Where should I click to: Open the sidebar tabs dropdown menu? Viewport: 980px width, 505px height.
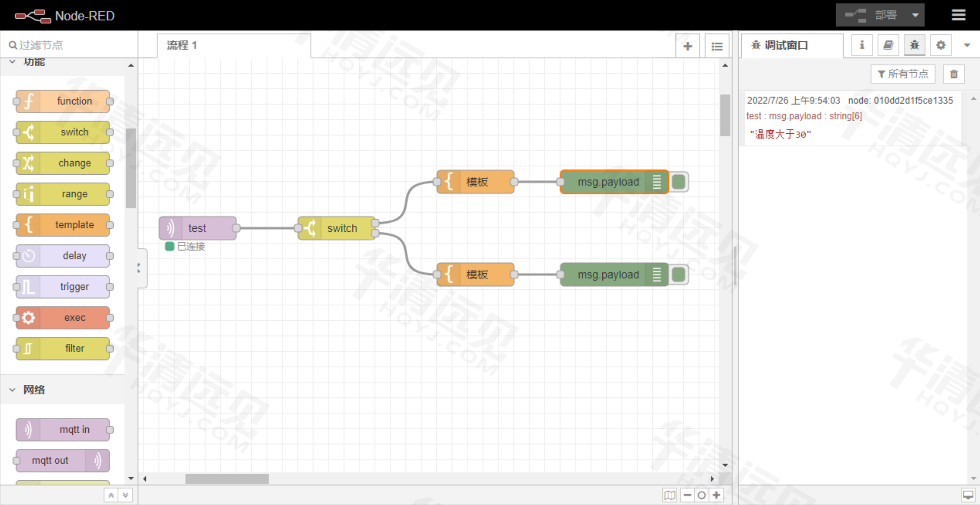[x=967, y=45]
